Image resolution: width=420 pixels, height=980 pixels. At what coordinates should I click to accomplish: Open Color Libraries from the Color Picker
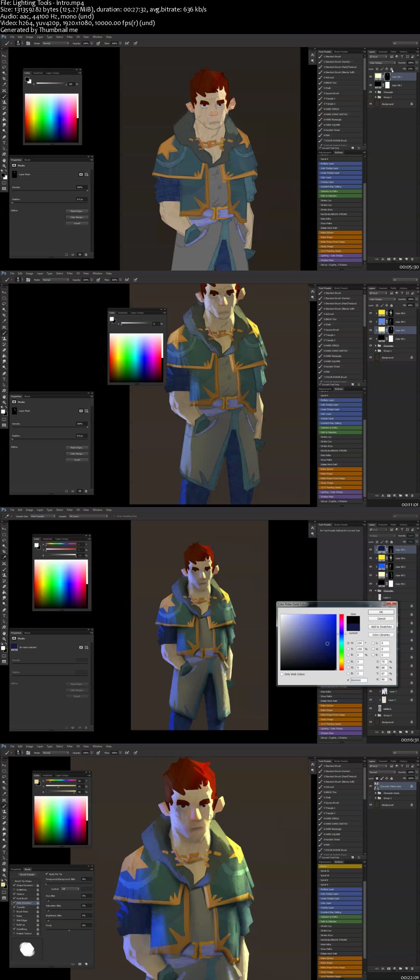[x=381, y=635]
